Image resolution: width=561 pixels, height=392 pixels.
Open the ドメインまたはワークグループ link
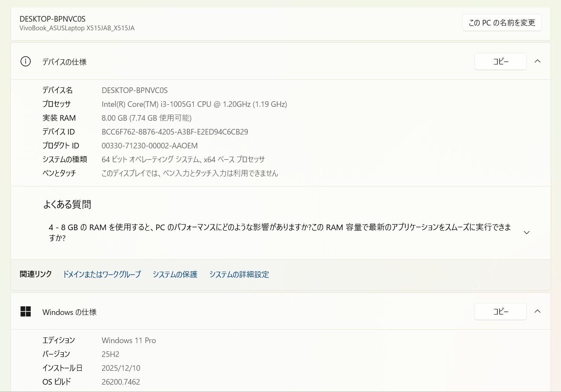pos(102,274)
